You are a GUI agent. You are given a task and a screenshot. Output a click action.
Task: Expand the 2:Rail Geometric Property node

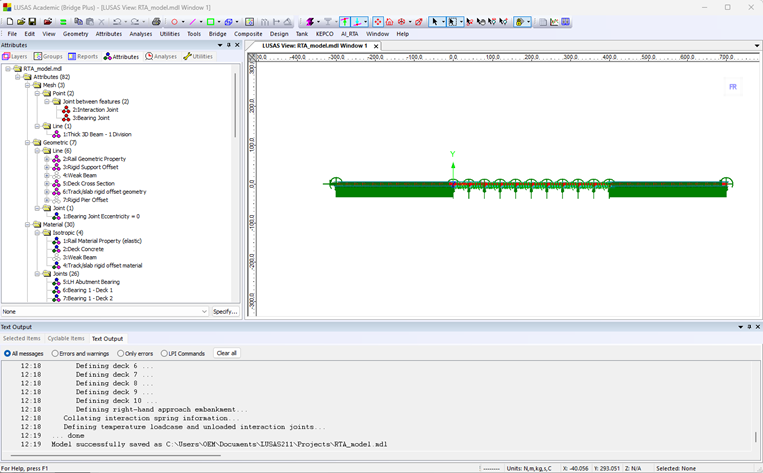[x=47, y=159]
